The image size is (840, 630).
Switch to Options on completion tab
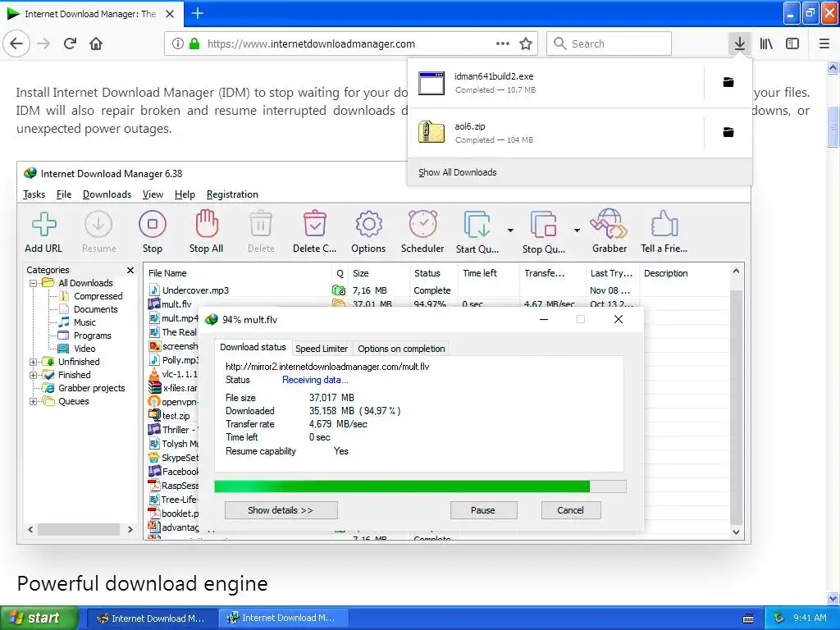(401, 349)
